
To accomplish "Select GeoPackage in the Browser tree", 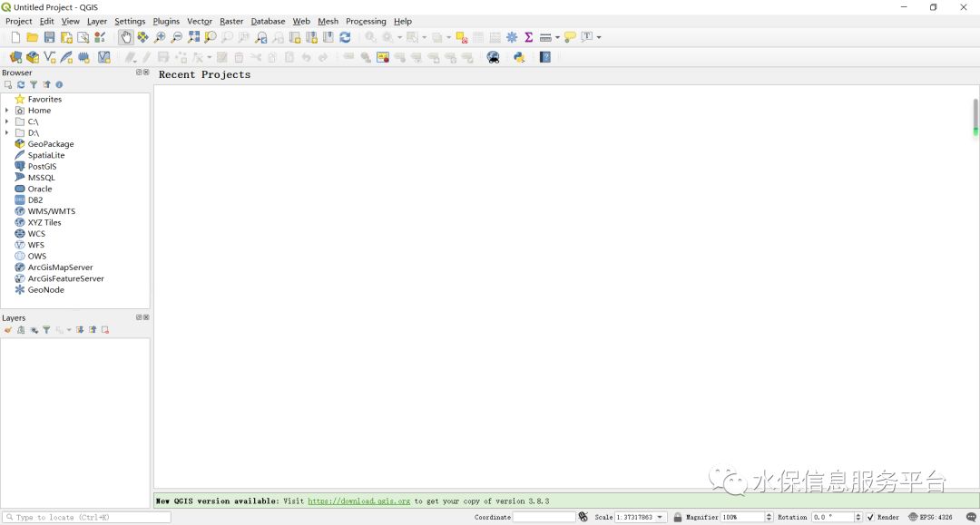I will pyautogui.click(x=51, y=144).
